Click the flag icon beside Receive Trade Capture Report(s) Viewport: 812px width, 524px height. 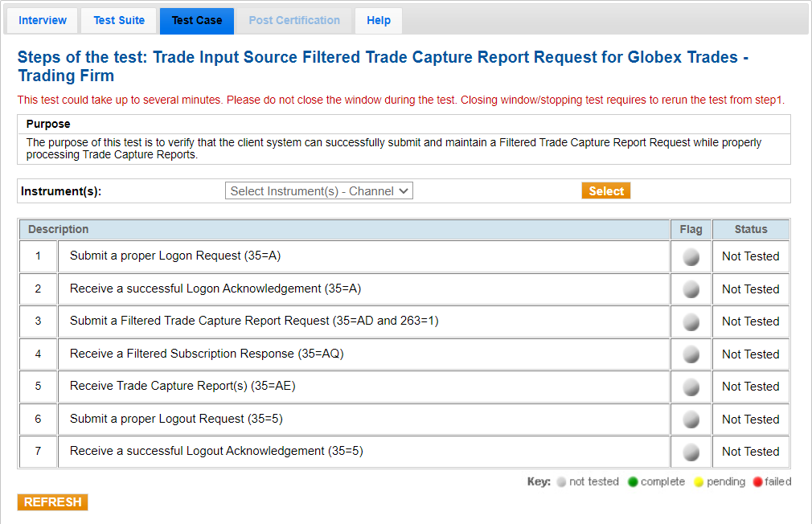pyautogui.click(x=691, y=386)
